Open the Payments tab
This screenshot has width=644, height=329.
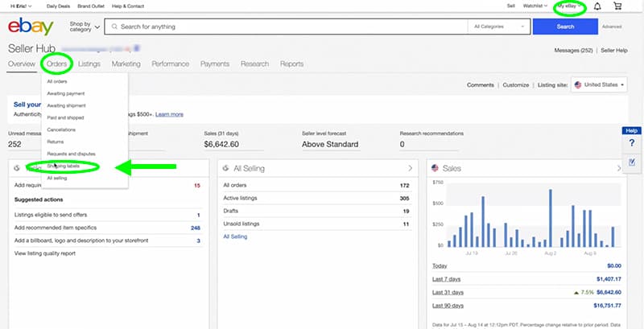coord(215,64)
